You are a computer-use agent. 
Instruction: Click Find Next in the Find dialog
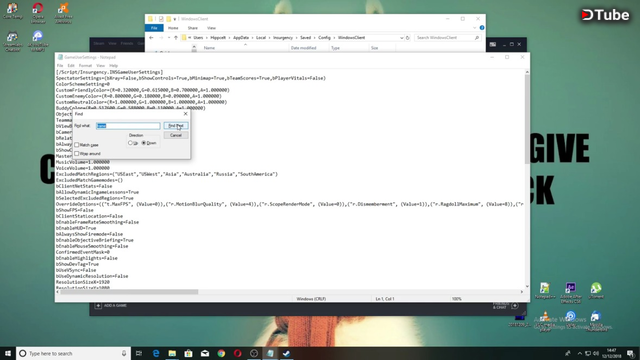click(176, 126)
